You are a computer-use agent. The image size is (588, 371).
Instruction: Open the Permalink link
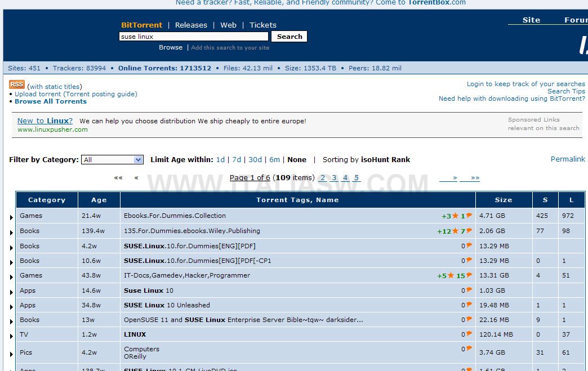click(567, 159)
